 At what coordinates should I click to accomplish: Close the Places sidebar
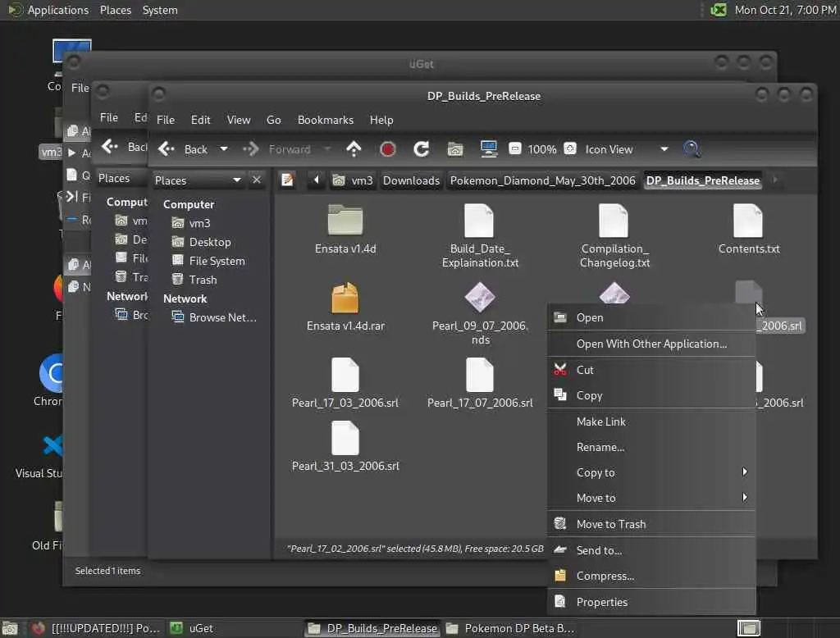tap(257, 180)
